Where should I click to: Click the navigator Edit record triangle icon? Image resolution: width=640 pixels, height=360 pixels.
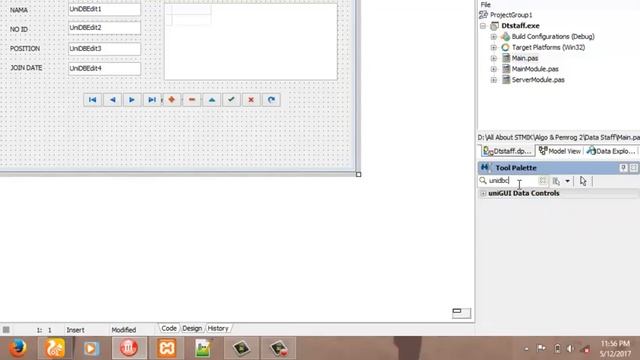coord(212,100)
